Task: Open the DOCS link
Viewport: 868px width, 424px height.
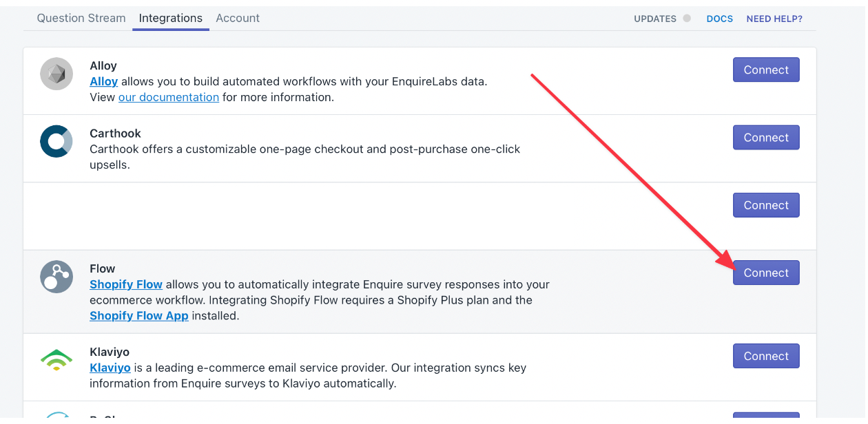Action: [720, 19]
